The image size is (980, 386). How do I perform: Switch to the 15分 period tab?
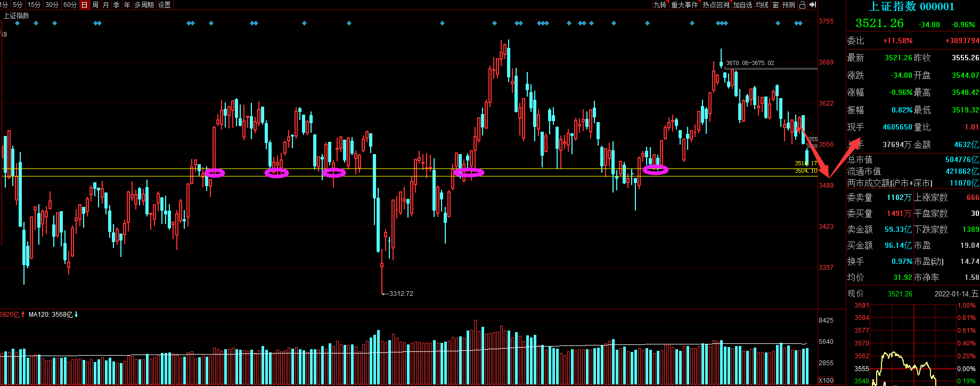tap(34, 5)
